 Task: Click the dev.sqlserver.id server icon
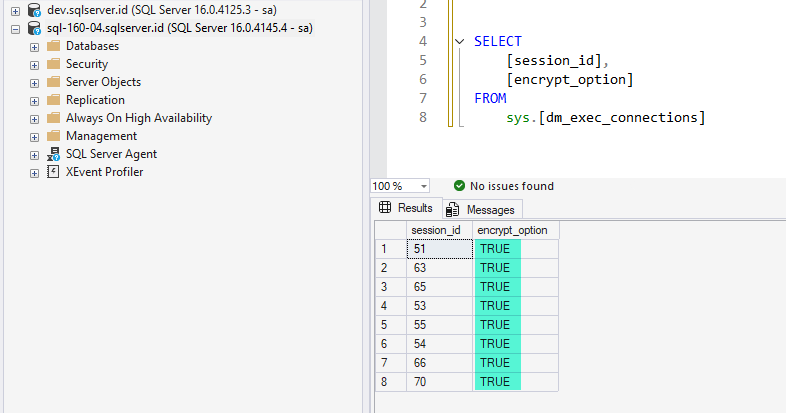[x=34, y=10]
